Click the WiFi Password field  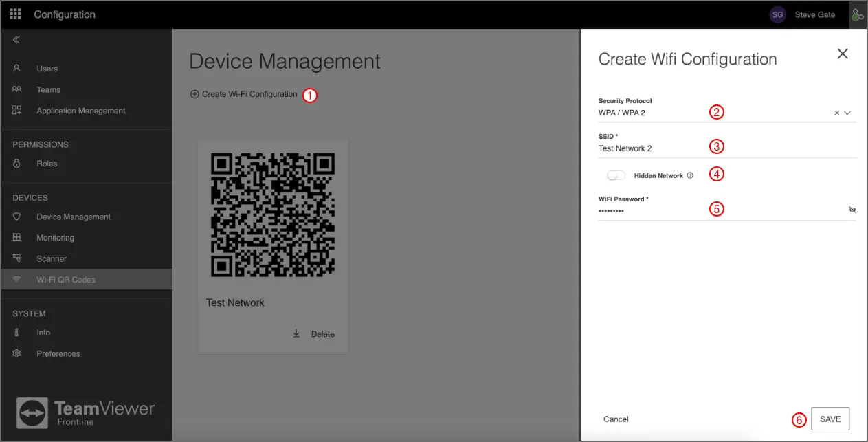[x=722, y=210]
